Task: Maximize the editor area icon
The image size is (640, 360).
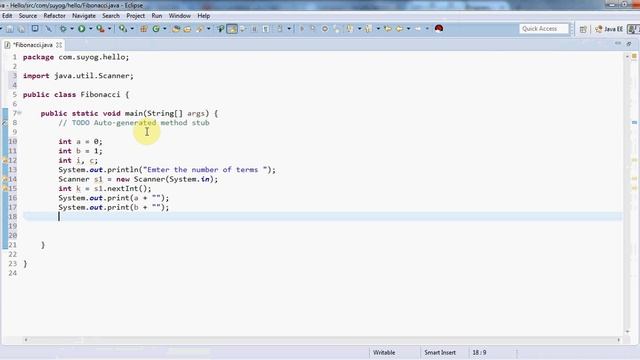Action: pos(629,43)
